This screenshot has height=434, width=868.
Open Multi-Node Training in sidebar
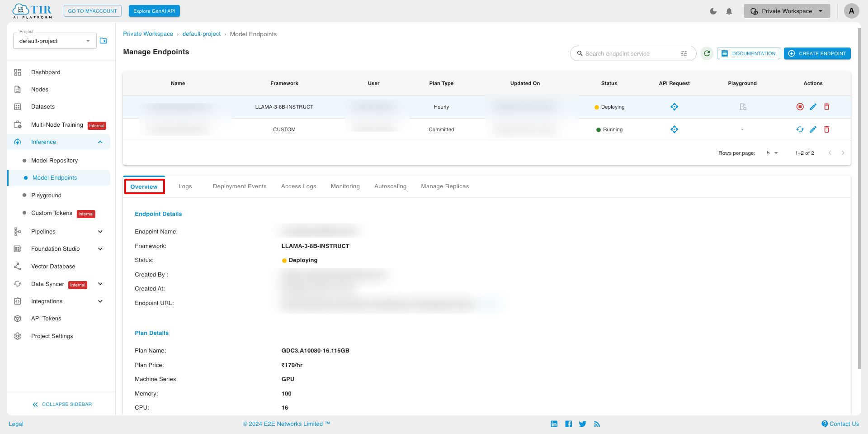[x=57, y=125]
